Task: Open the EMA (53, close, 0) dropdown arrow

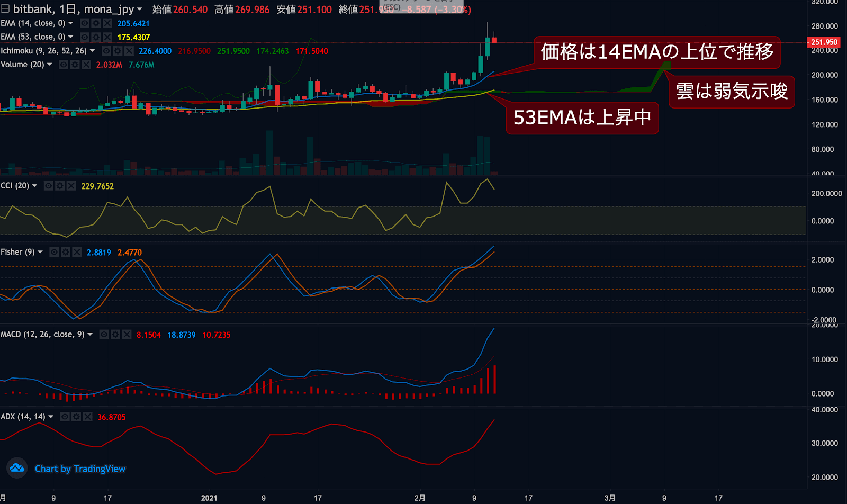Action: (x=70, y=37)
